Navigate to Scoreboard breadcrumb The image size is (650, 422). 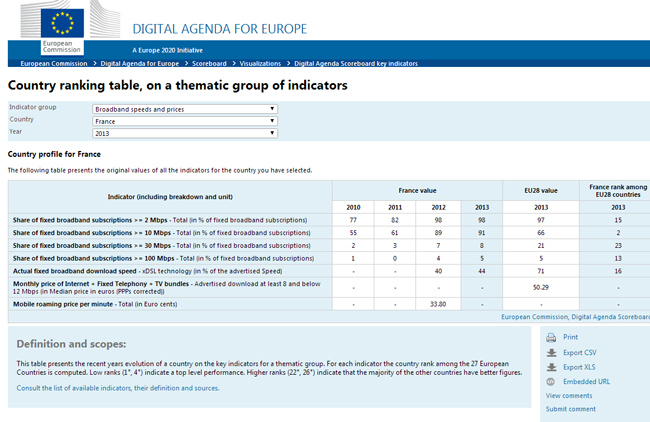tap(209, 63)
